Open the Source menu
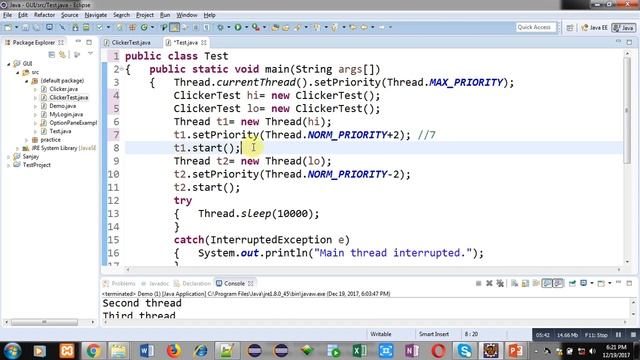This screenshot has height=360, width=640. 69,15
